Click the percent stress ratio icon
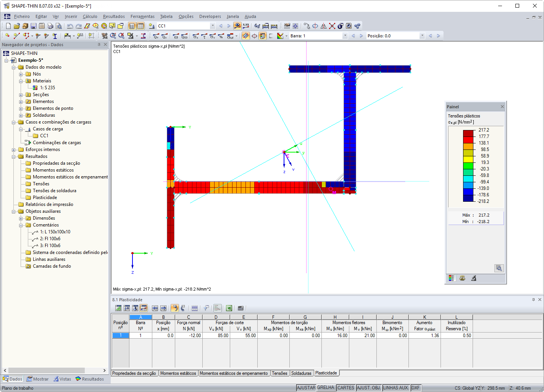Image resolution: width=544 pixels, height=392 pixels. [x=221, y=36]
